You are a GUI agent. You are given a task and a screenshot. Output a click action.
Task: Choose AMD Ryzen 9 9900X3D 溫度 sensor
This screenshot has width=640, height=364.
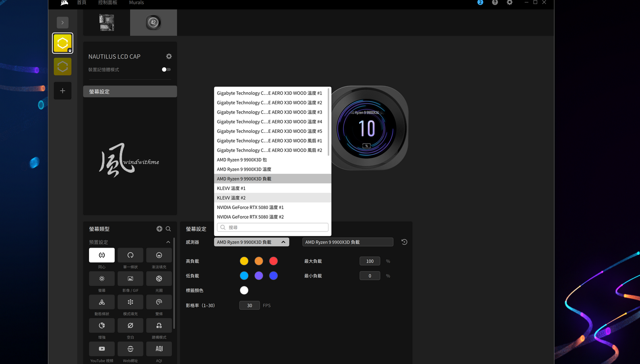click(272, 170)
